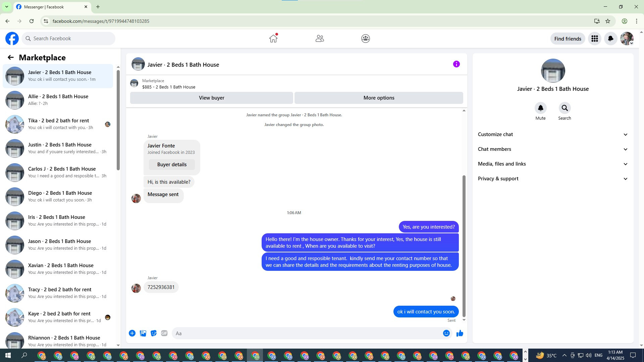This screenshot has height=362, width=644.
Task: Open the emoji picker in message box
Action: click(446, 333)
